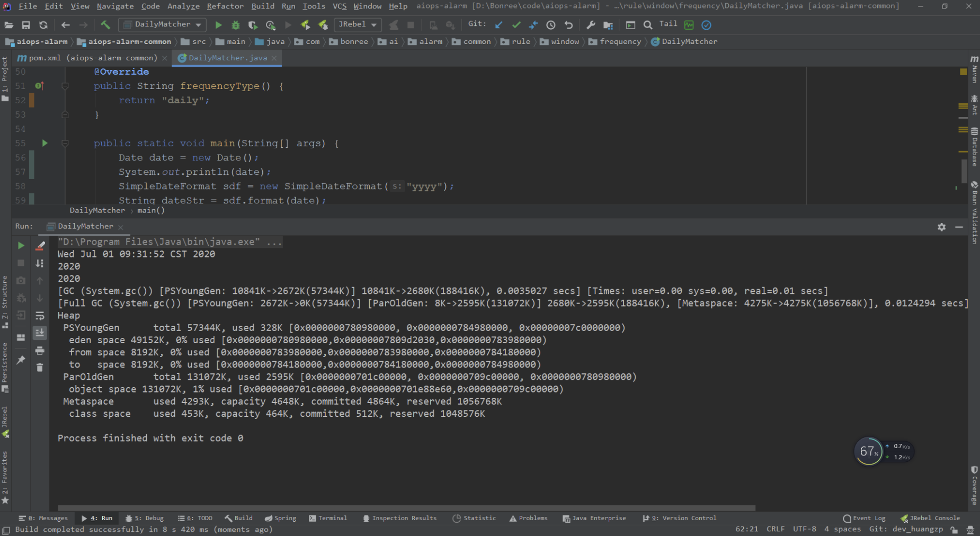Click the Git branch dev_huangzp widget

pyautogui.click(x=906, y=529)
